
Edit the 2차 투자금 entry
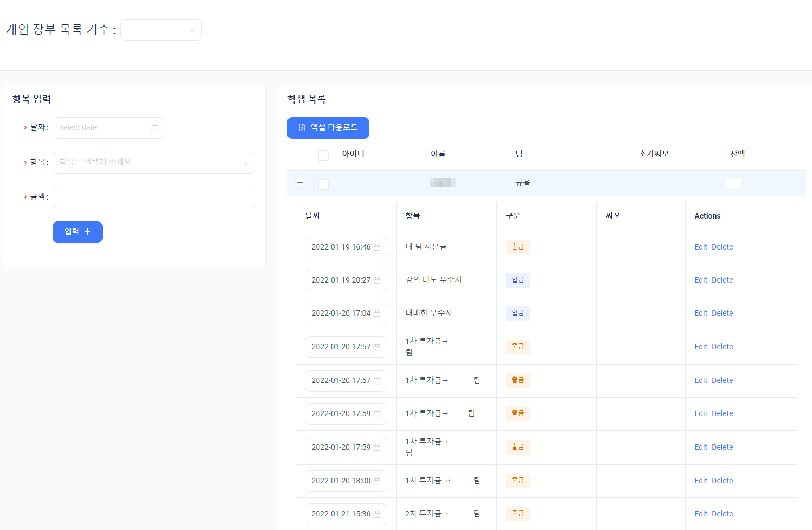tap(701, 514)
